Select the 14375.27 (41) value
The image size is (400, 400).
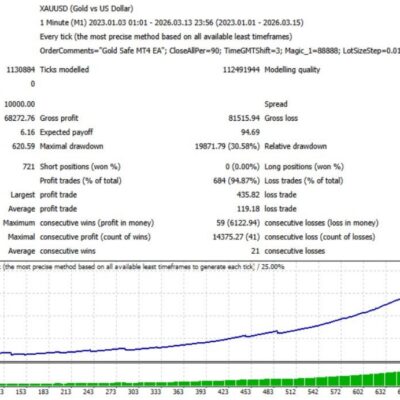[236, 237]
